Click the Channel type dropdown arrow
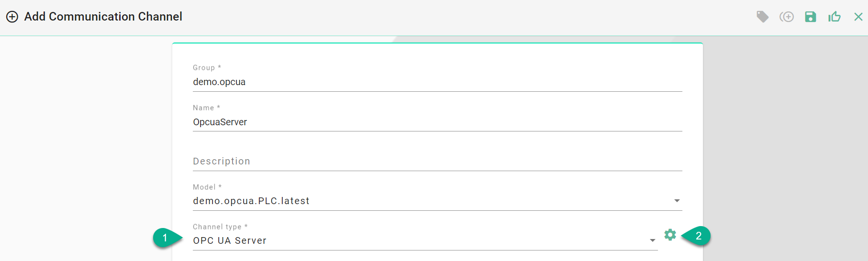The height and width of the screenshot is (261, 868). coord(652,240)
